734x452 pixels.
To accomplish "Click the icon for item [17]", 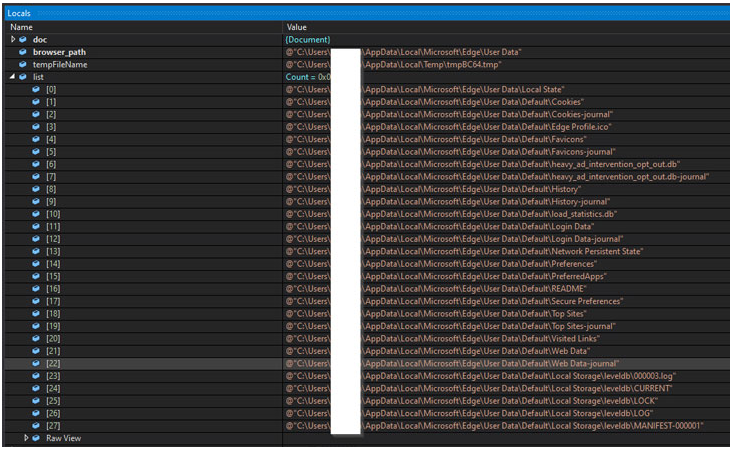I will click(36, 301).
